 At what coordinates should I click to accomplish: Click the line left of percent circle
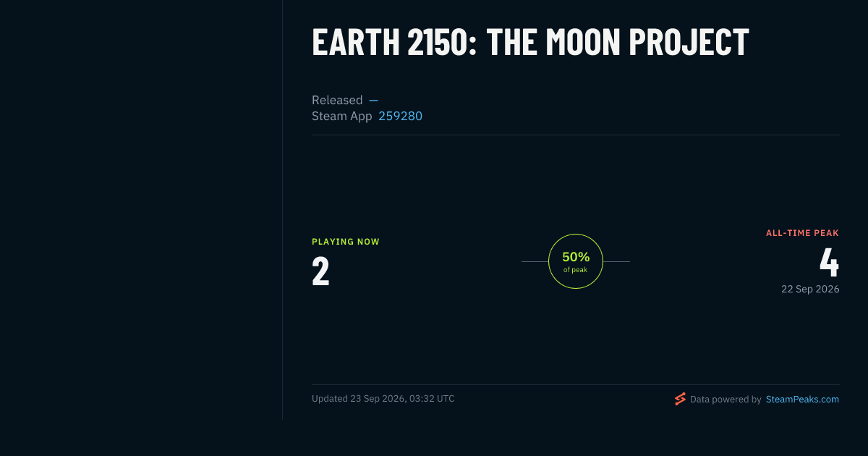click(x=535, y=261)
